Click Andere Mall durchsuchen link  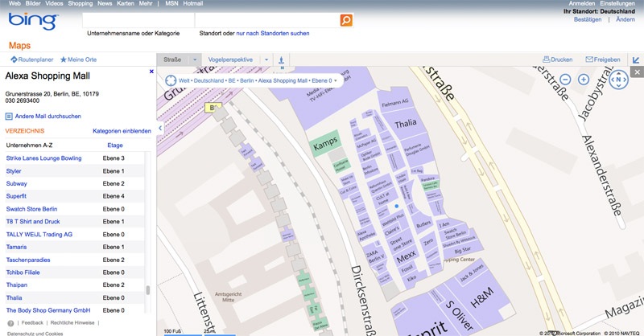43,117
